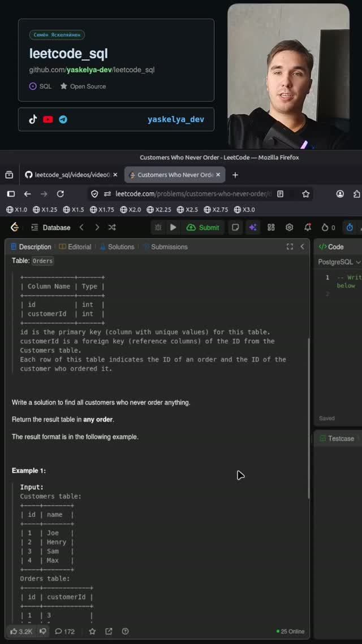
Task: Open the help question mark icon
Action: coord(126,631)
